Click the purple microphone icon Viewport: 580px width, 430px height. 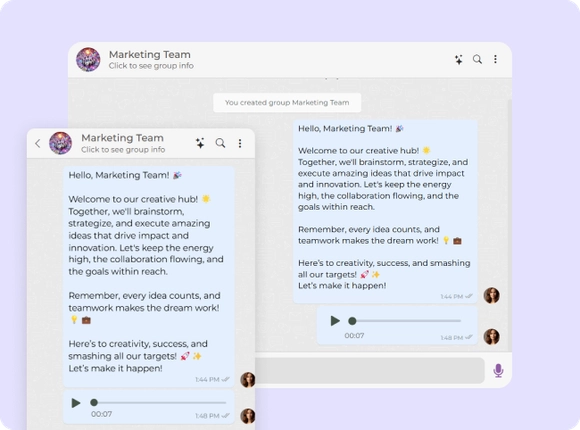pyautogui.click(x=498, y=370)
